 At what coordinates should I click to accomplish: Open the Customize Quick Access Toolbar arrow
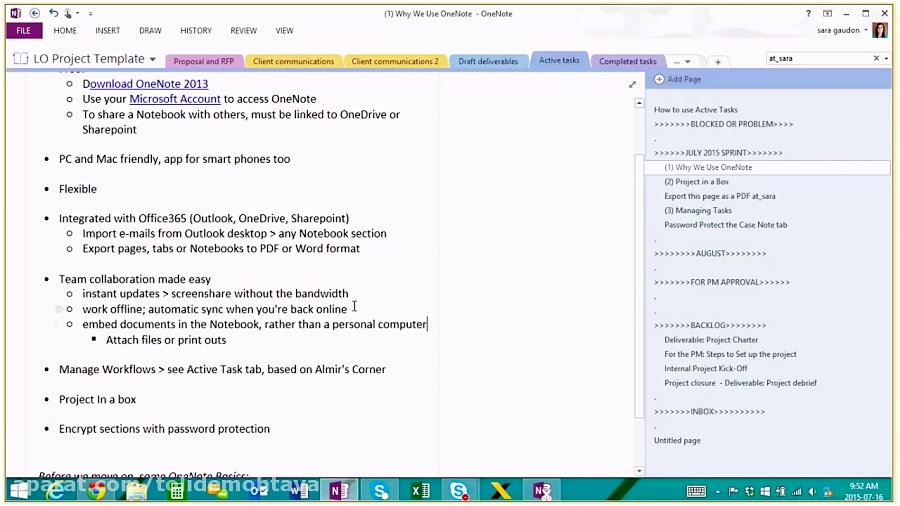coord(91,13)
